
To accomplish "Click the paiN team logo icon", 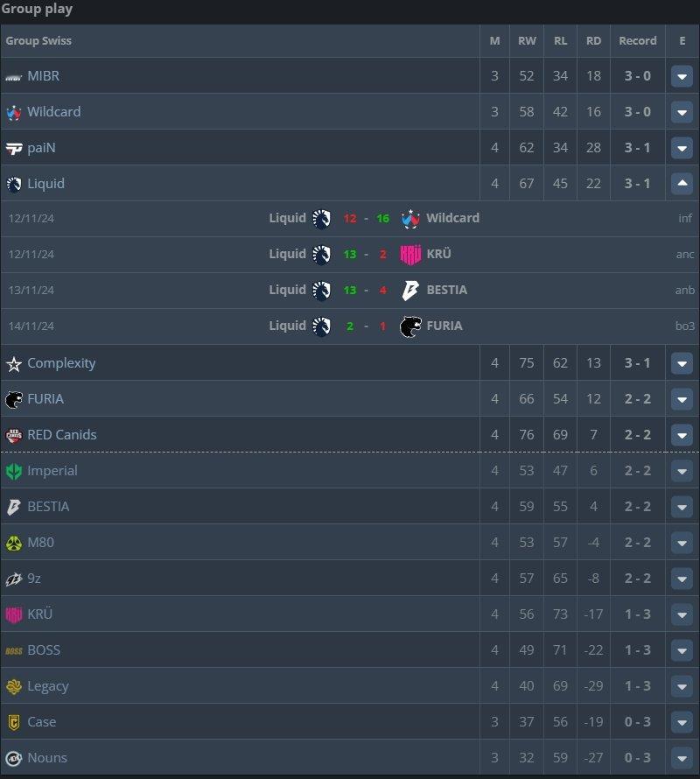I will (x=13, y=149).
